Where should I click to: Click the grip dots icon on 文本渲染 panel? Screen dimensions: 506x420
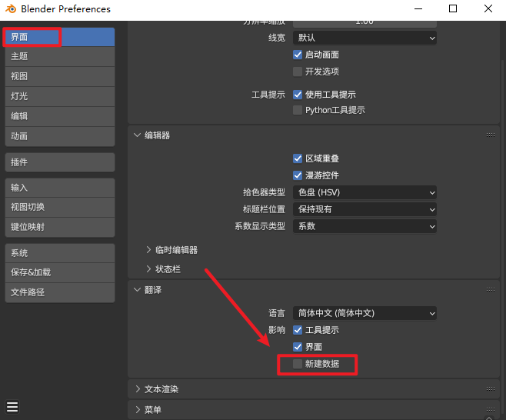point(491,389)
